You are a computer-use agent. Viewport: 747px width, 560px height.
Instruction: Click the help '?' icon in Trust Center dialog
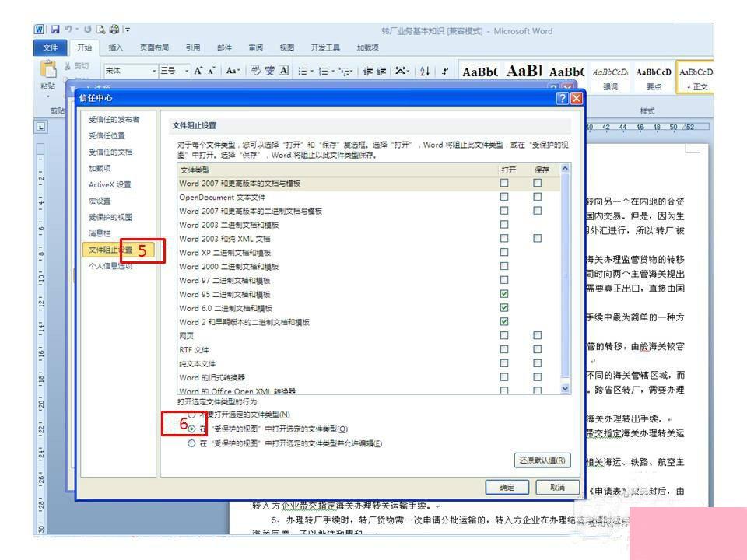pyautogui.click(x=562, y=98)
